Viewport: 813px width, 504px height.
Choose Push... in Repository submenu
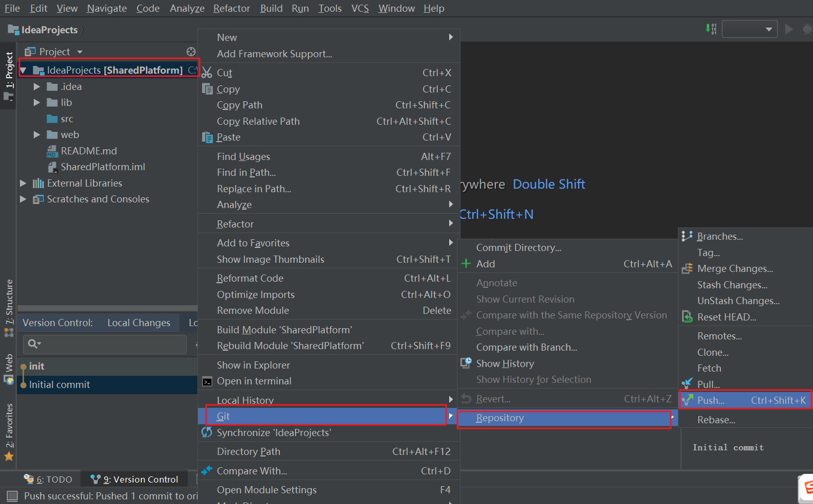(x=745, y=400)
